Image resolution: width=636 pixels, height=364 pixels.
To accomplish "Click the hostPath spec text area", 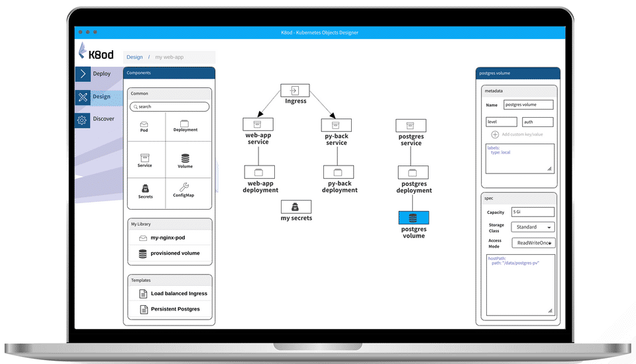I will (x=521, y=285).
